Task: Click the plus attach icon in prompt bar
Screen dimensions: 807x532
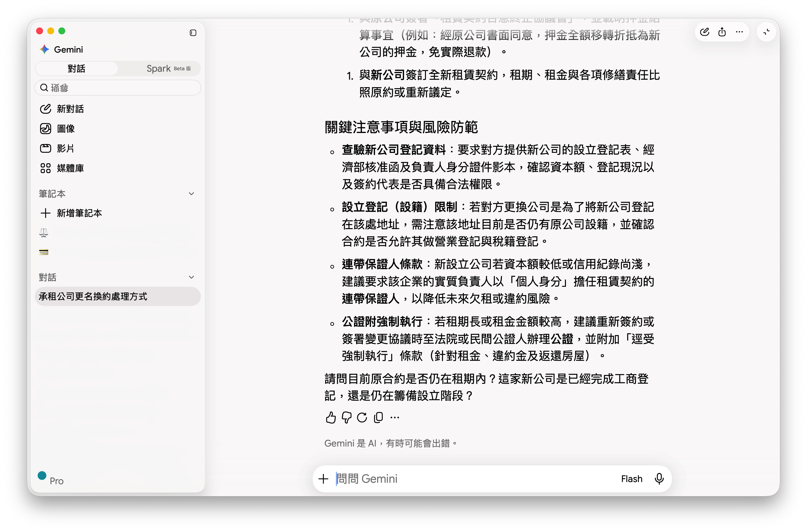Action: 323,479
